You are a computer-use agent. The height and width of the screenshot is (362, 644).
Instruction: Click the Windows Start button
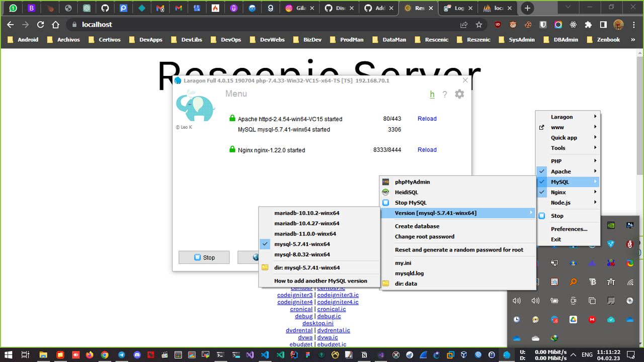point(10,355)
